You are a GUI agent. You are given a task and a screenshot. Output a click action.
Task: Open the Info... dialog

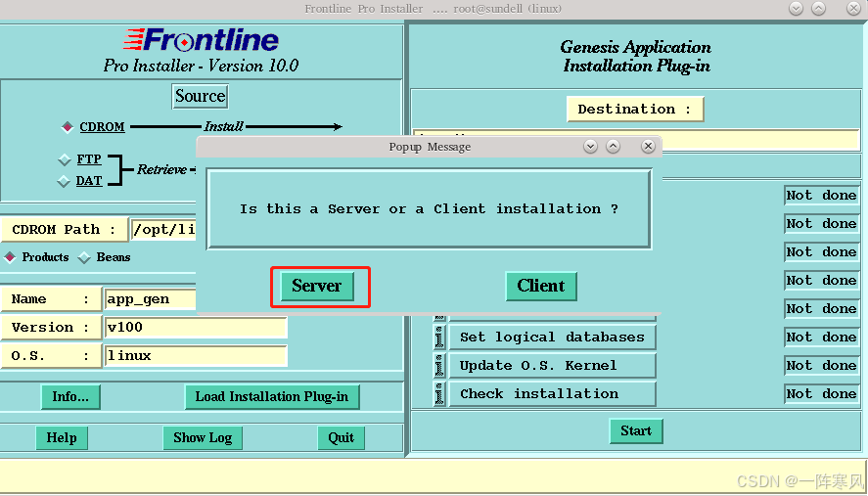70,397
